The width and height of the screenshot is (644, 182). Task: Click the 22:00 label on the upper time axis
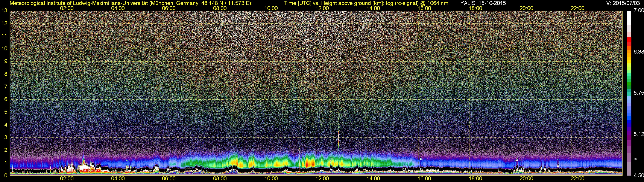pyautogui.click(x=577, y=8)
